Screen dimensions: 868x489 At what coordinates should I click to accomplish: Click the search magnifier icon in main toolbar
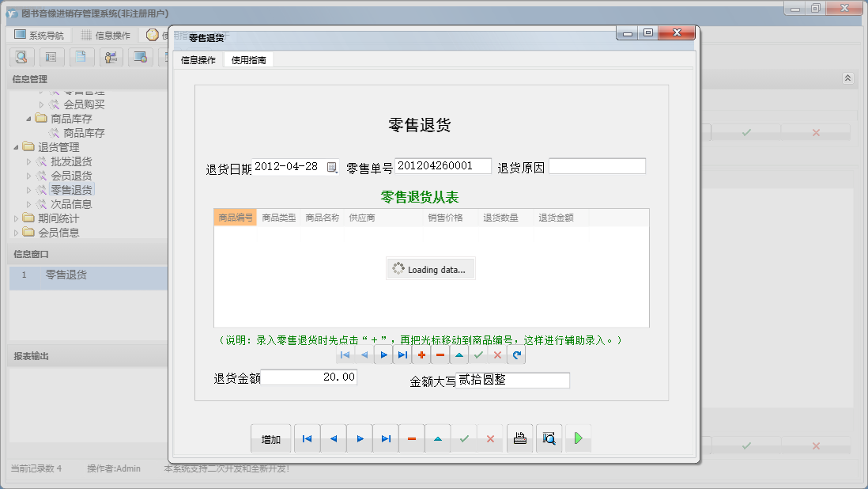point(21,57)
